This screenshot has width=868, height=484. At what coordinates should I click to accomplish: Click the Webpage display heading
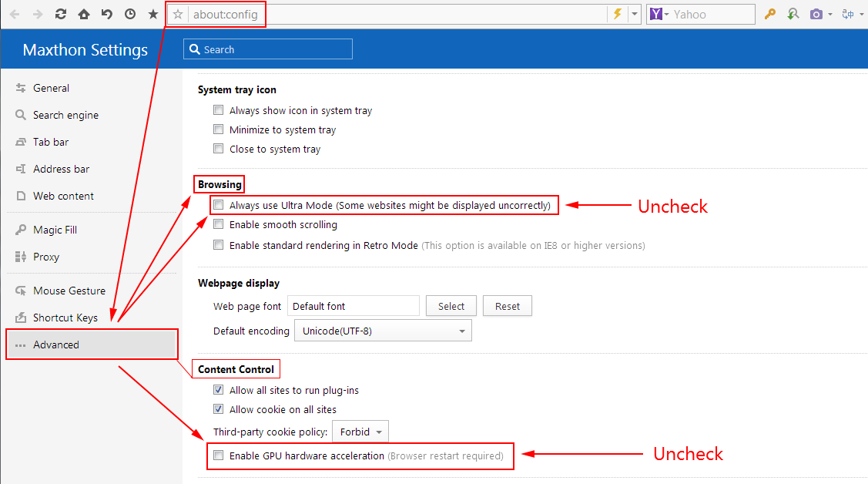(x=239, y=283)
